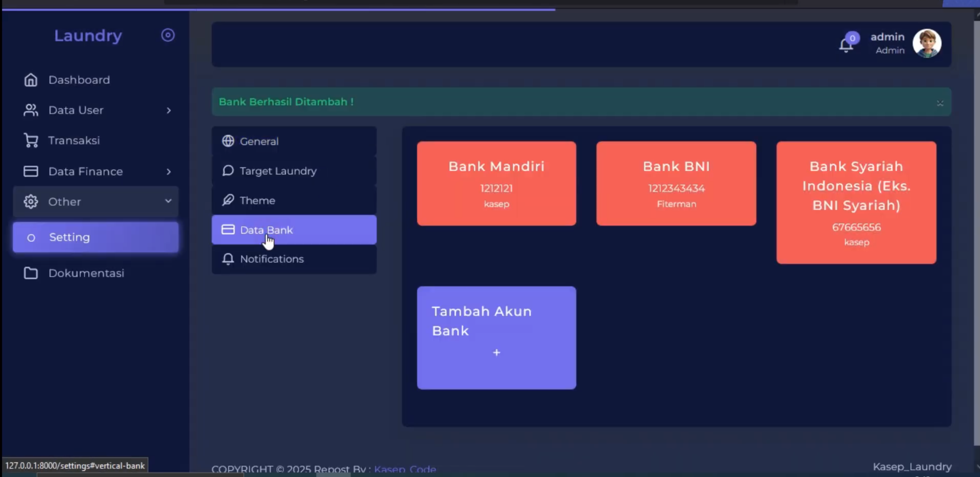Dismiss the Bank Berhasil Ditambah alert
Image resolution: width=980 pixels, height=477 pixels.
[940, 103]
